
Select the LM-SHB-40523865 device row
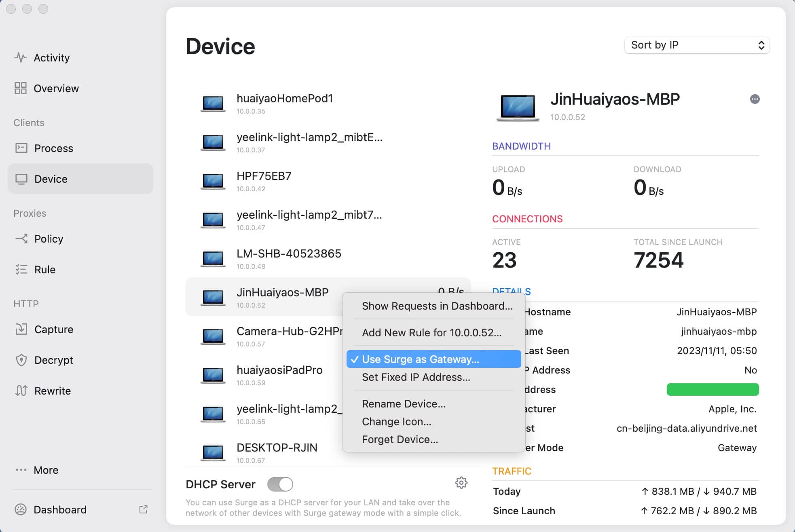[328, 259]
